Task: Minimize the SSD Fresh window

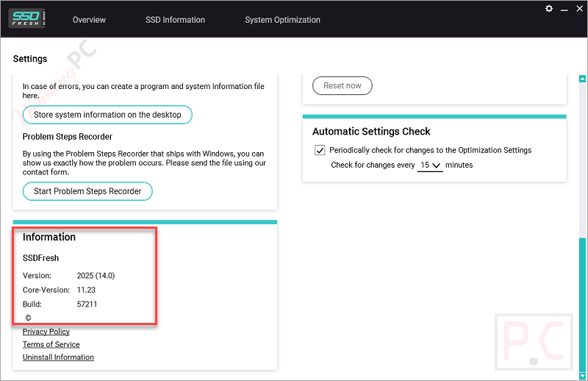Action: [x=564, y=9]
